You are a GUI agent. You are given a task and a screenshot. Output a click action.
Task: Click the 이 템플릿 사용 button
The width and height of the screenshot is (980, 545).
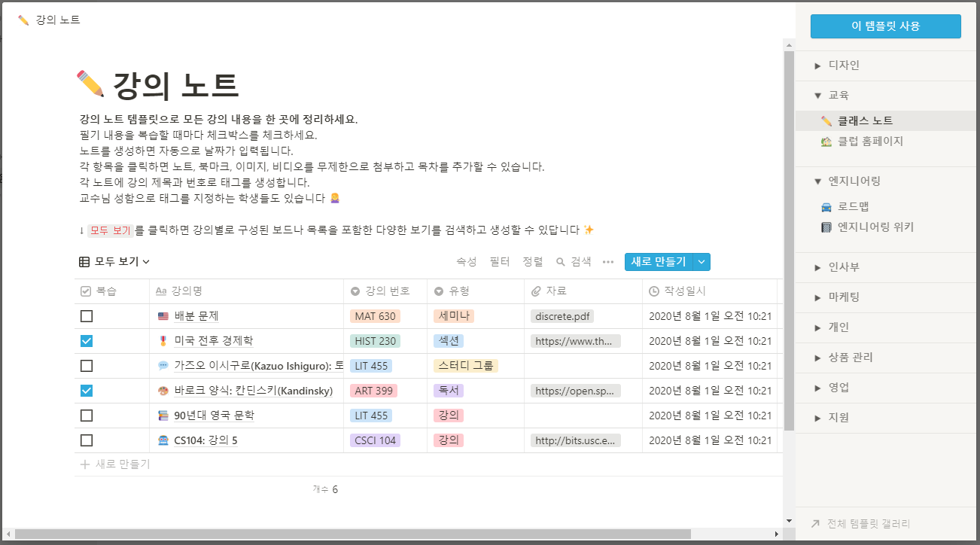tap(886, 26)
